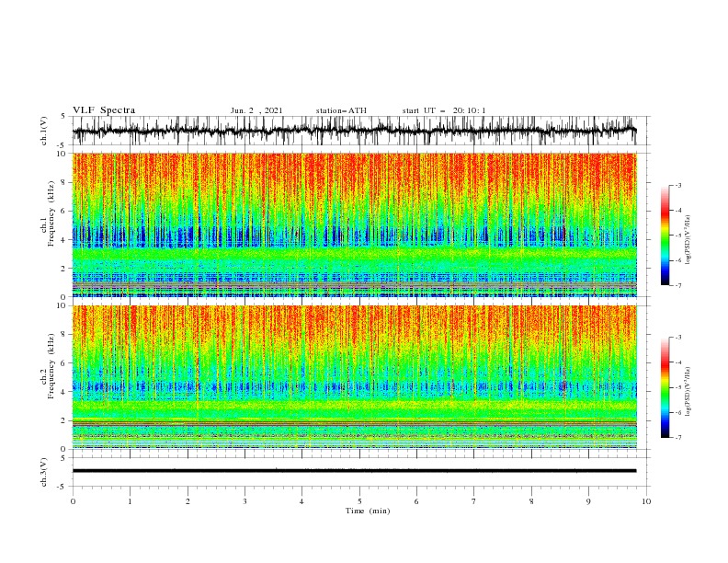Click time axis tick label "1"

tap(130, 501)
